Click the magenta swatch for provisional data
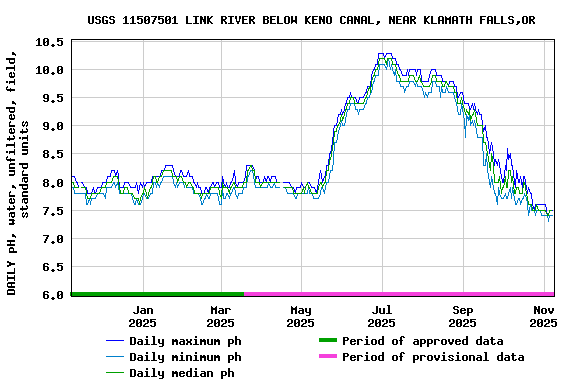Image resolution: width=576 pixels, height=384 pixels. click(328, 356)
